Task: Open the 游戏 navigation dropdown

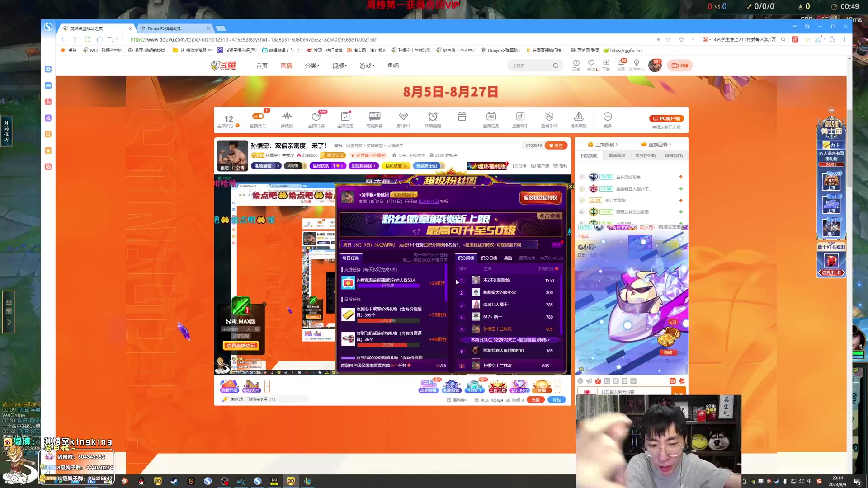Action: coord(367,66)
